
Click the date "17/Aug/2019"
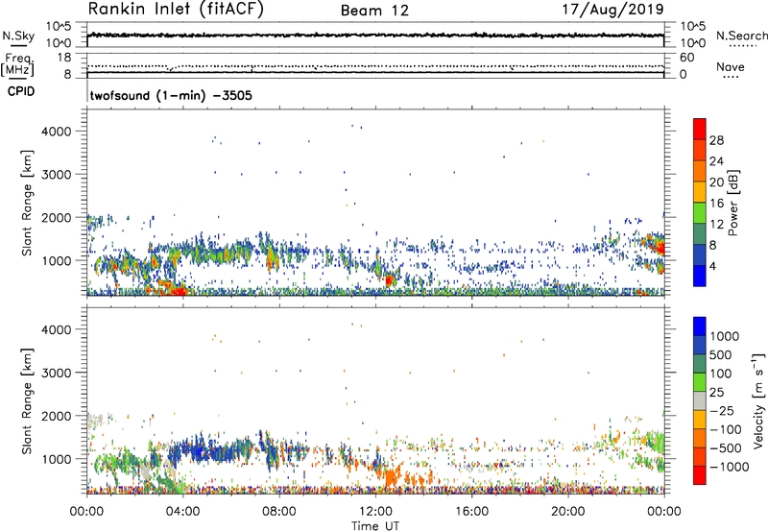click(x=612, y=10)
